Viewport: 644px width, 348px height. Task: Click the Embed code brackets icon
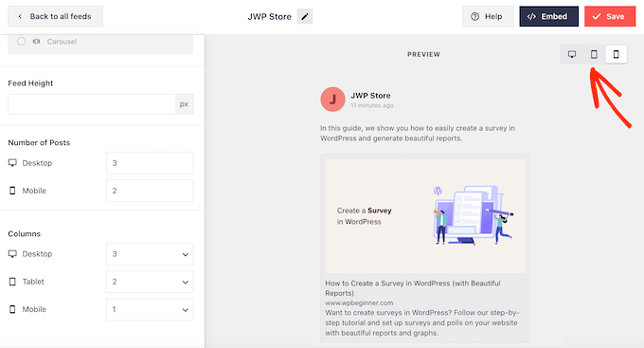[531, 16]
